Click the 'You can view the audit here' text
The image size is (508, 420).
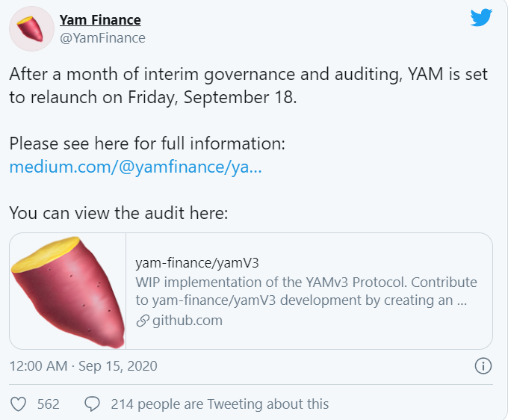119,213
